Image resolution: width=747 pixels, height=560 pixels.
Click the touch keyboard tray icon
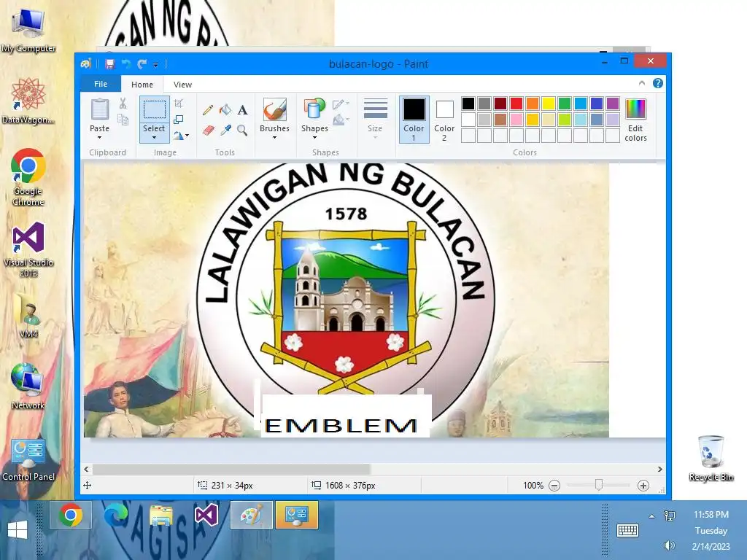point(627,530)
